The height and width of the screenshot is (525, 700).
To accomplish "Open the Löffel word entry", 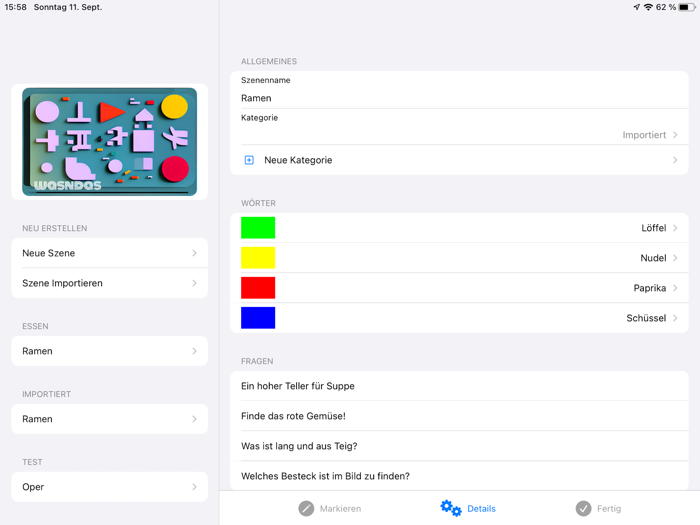I will (x=459, y=228).
